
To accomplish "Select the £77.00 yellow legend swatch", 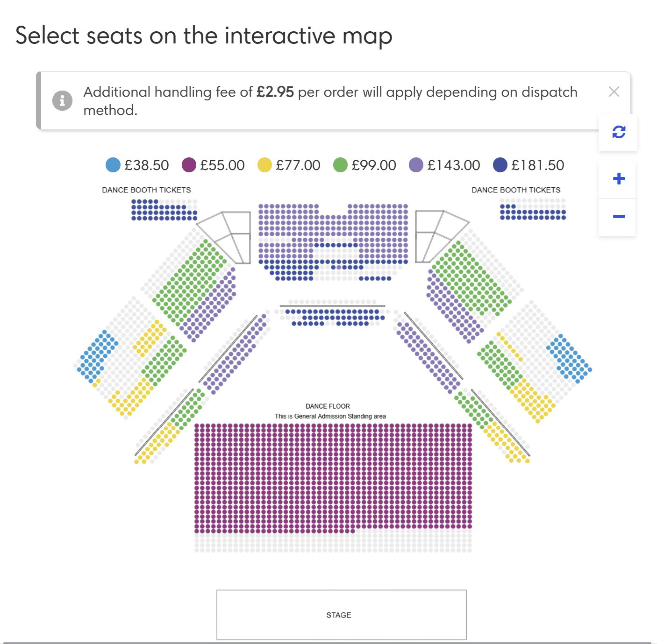I will 264,165.
